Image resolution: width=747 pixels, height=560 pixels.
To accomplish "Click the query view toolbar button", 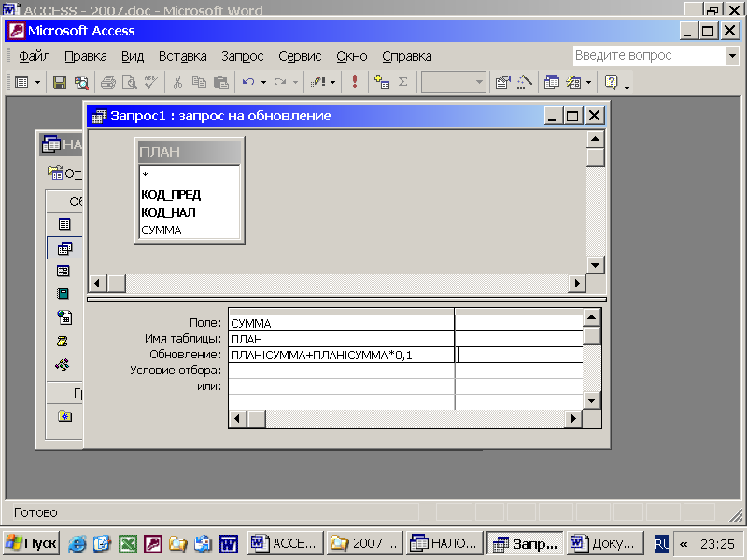I will [21, 82].
